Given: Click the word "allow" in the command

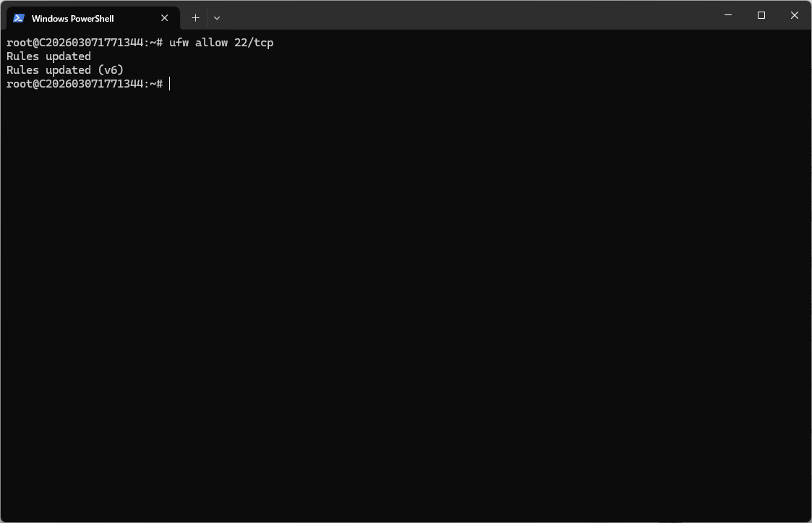Looking at the screenshot, I should click(x=211, y=43).
